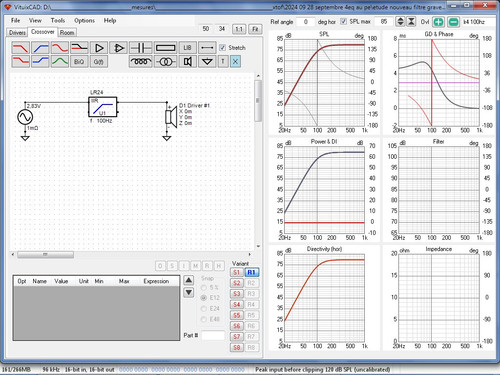Add a transformer component
The width and height of the screenshot is (500, 375).
pos(166,61)
